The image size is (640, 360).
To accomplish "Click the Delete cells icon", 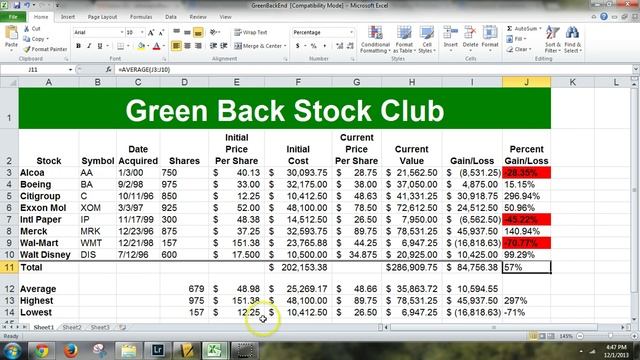I will click(x=470, y=33).
